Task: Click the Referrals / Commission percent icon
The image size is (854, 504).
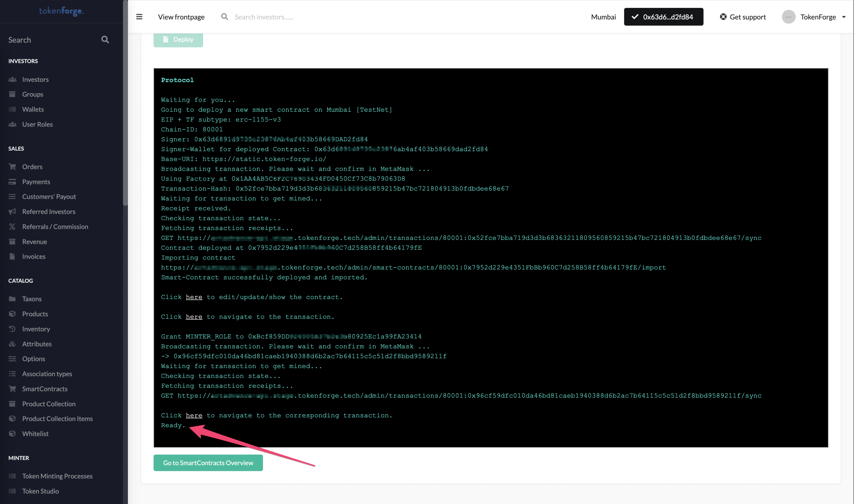Action: [12, 227]
